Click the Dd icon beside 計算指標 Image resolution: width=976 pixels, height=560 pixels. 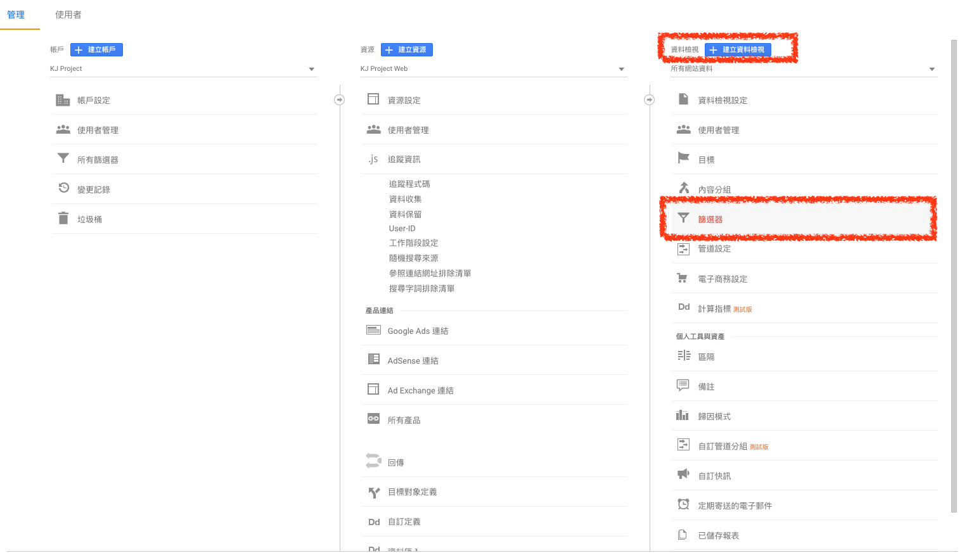(x=684, y=307)
